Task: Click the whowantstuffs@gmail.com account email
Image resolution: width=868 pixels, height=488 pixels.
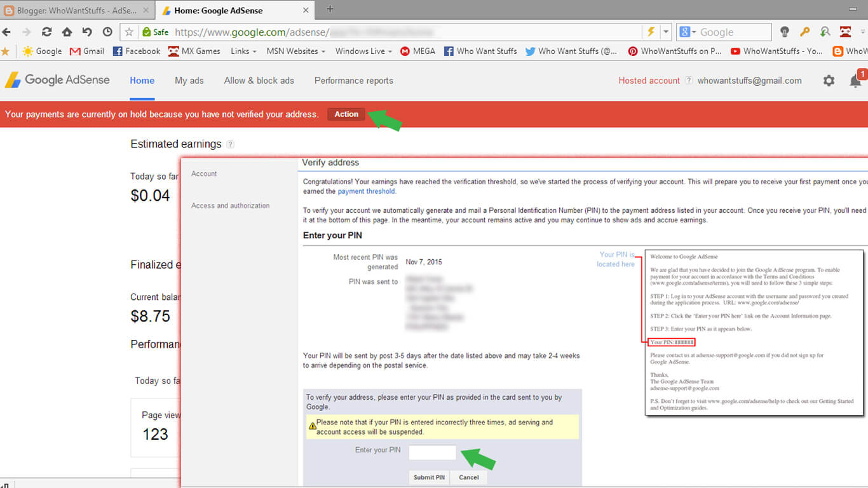Action: click(x=750, y=81)
